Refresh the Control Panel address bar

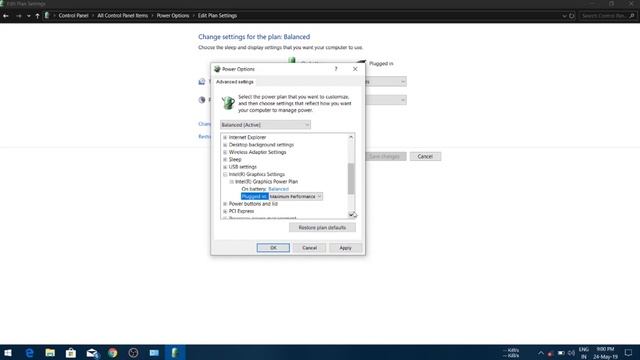click(x=572, y=16)
